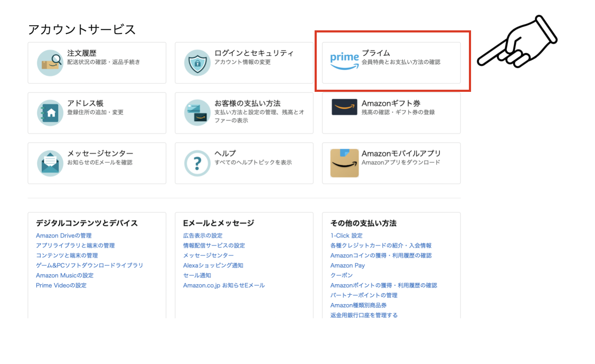Click 情報配信サービスの設定 link
Viewport: 595px width, 364px height.
coord(214,246)
